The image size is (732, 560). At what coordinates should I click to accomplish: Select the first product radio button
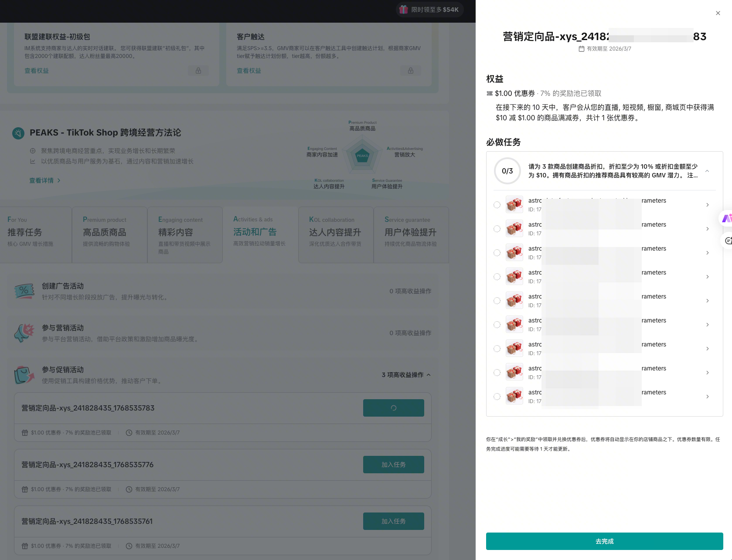pos(497,205)
